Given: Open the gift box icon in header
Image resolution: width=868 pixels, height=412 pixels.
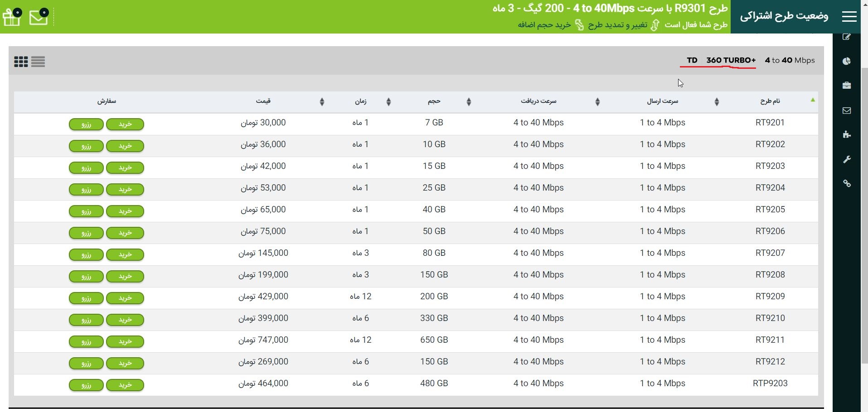Looking at the screenshot, I should point(12,17).
